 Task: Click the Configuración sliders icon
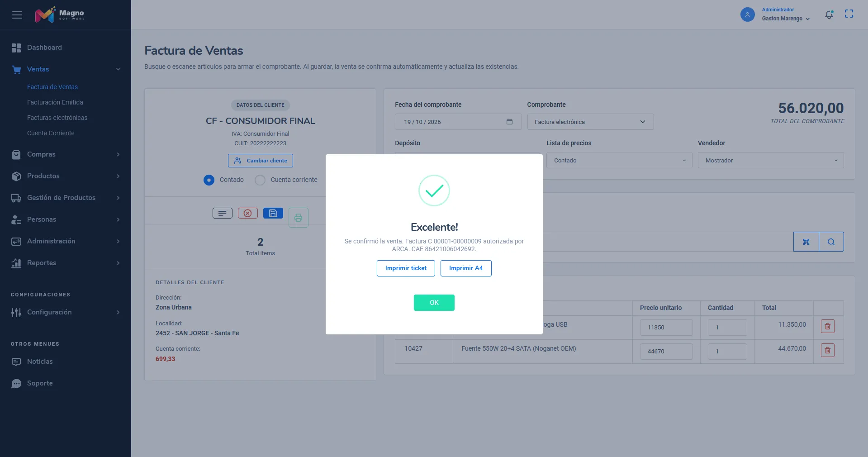coord(16,312)
